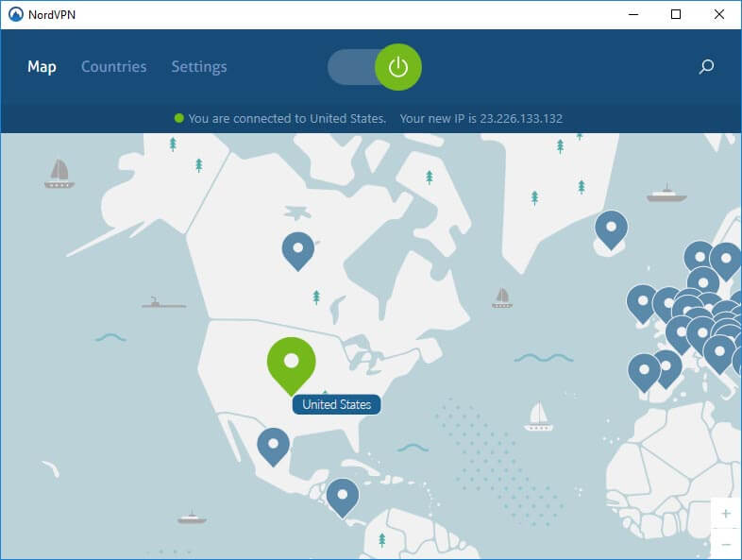Click the 'You are connected to United States.' text

(287, 118)
